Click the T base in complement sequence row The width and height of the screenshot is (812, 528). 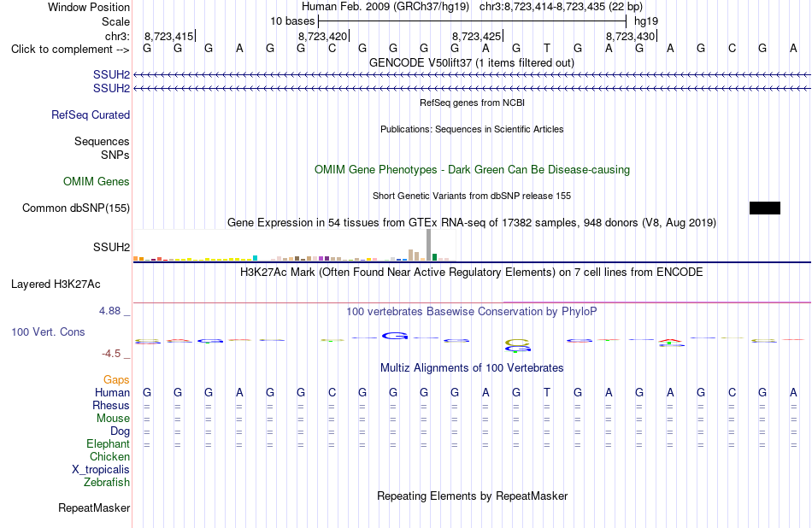pos(547,48)
